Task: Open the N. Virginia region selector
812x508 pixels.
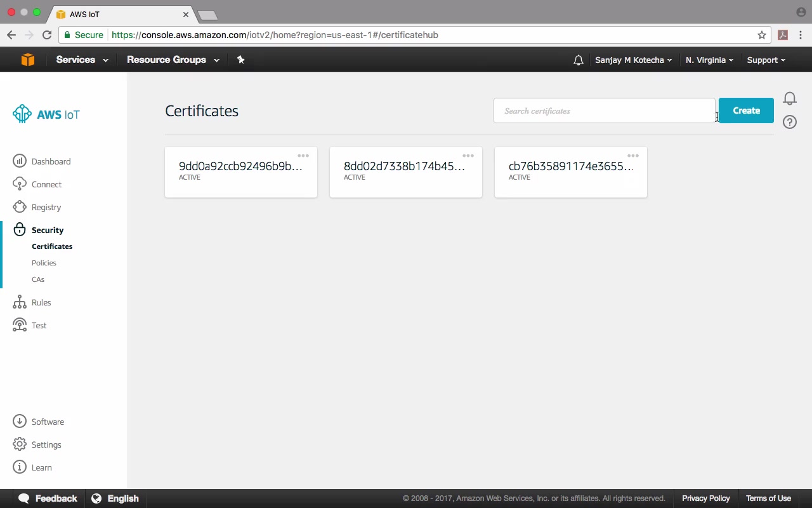Action: (x=709, y=60)
